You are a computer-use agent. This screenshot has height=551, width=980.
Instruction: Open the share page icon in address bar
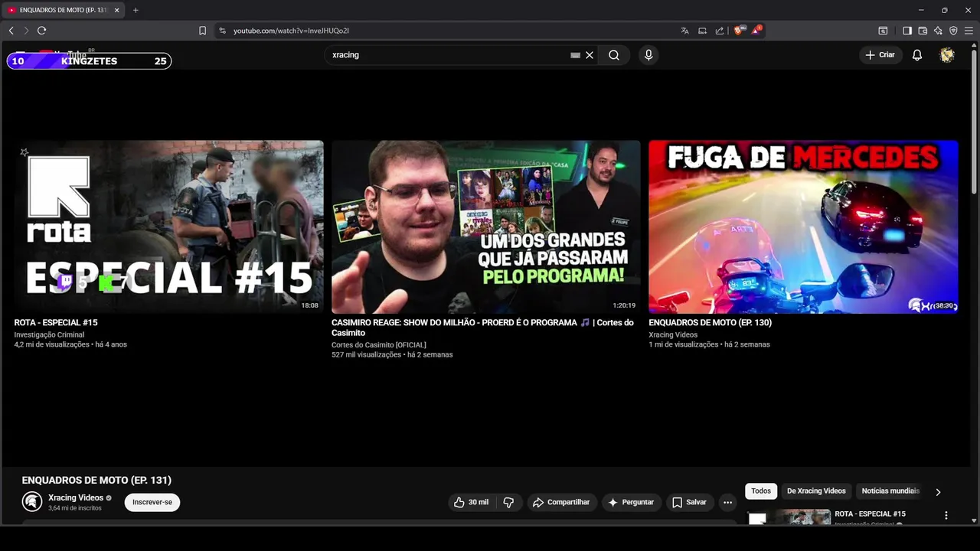pyautogui.click(x=720, y=31)
